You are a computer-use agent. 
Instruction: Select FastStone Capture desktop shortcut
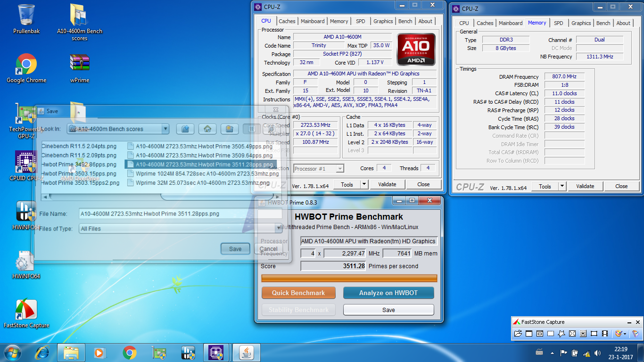coord(26,313)
